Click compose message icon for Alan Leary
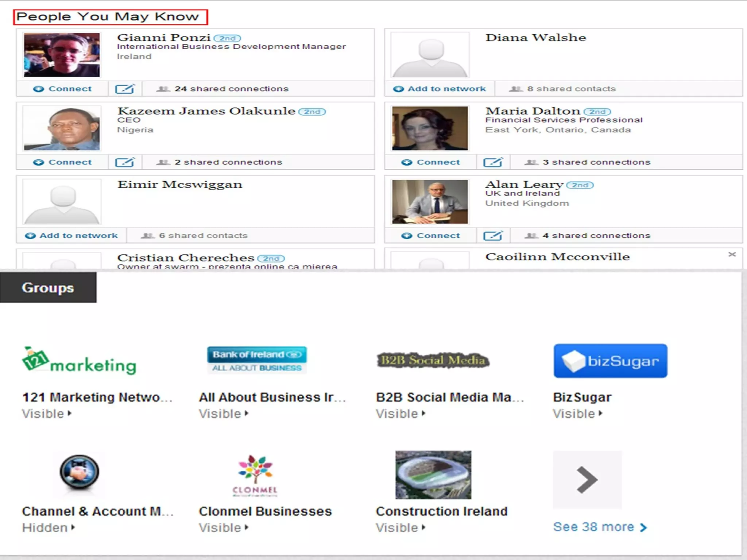 click(493, 236)
